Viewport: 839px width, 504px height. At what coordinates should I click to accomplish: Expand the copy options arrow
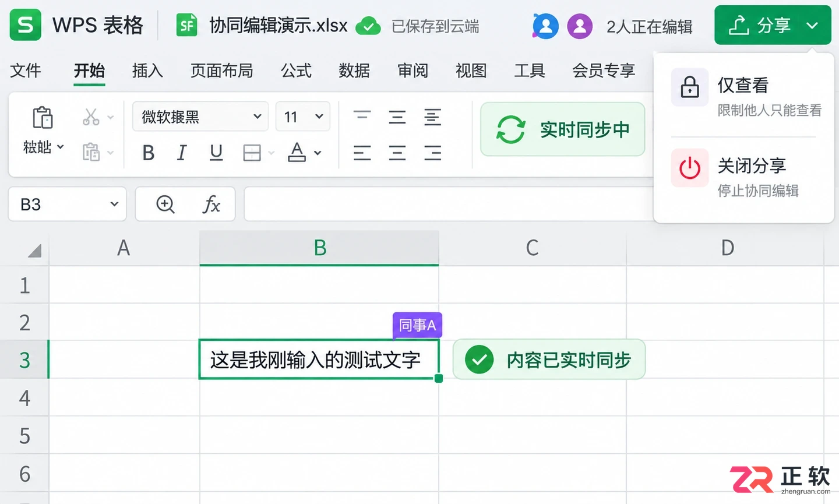point(111,153)
